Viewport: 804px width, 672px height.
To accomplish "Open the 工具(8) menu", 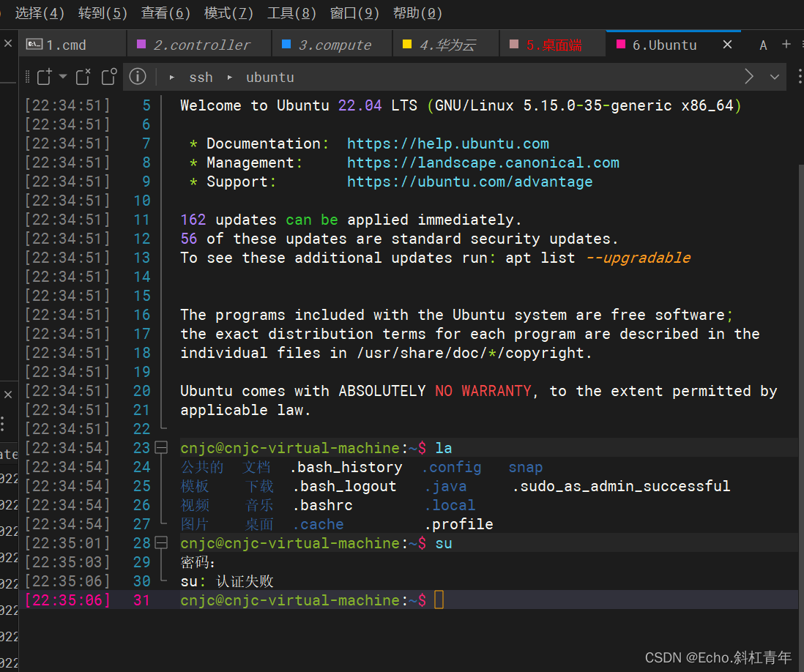I will tap(292, 13).
